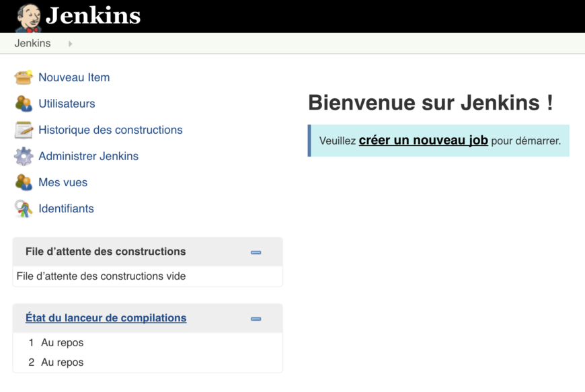Select the Historique des constructions notepad icon

[x=23, y=130]
